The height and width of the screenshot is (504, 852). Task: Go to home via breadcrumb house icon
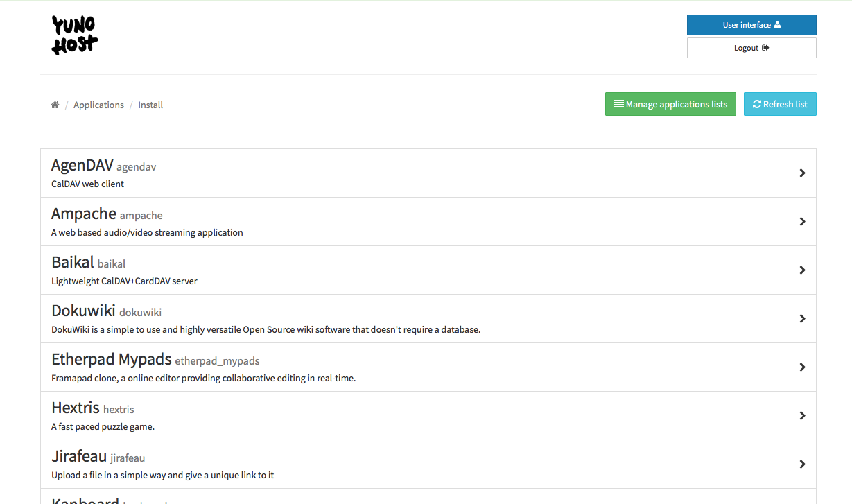point(55,105)
